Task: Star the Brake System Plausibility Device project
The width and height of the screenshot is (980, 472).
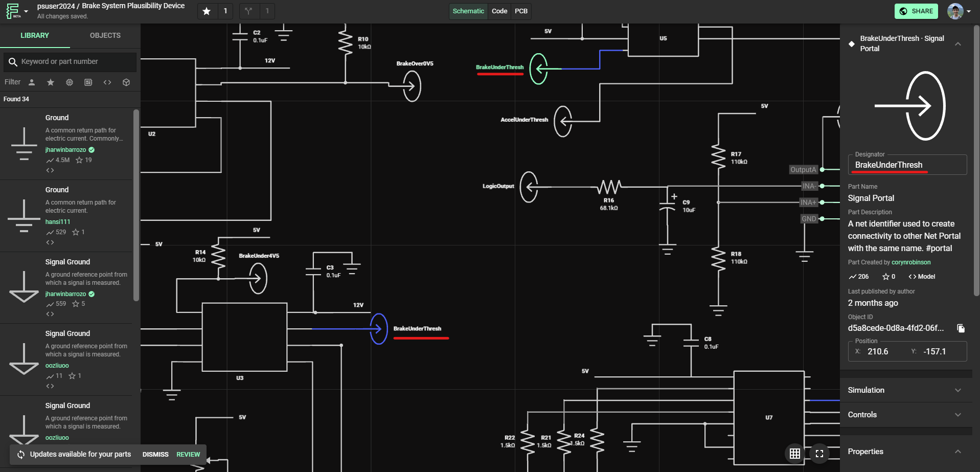Action: pyautogui.click(x=207, y=11)
